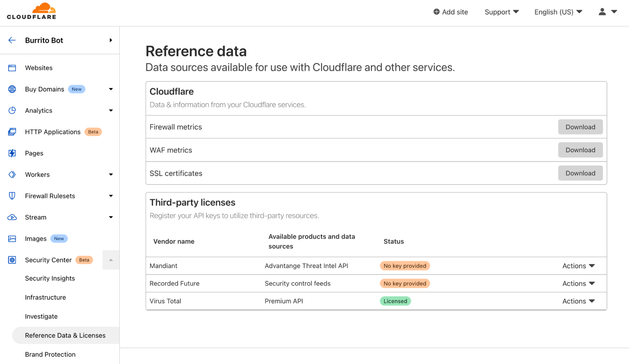The image size is (629, 364).
Task: Click the Beta badge beside Security Center
Action: pyautogui.click(x=84, y=260)
